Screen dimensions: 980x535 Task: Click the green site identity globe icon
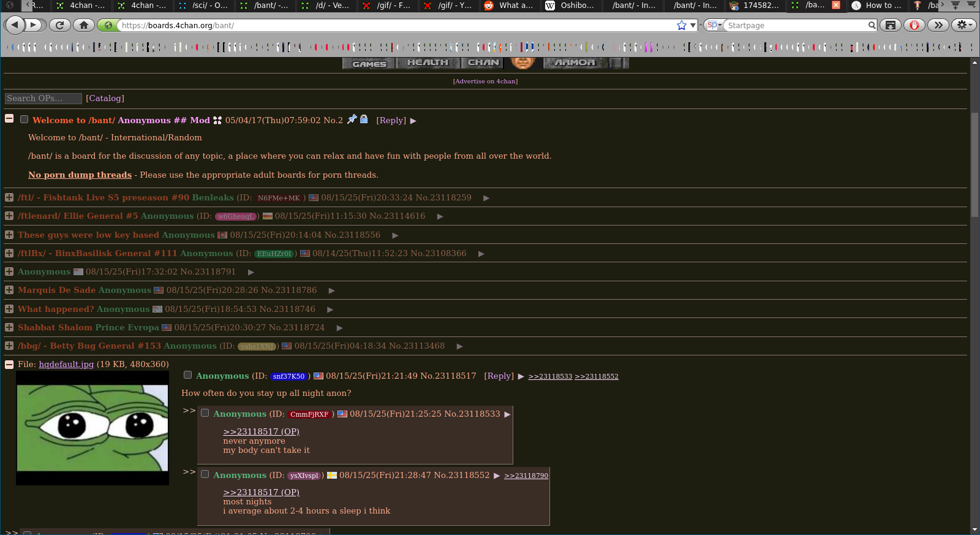pyautogui.click(x=108, y=25)
